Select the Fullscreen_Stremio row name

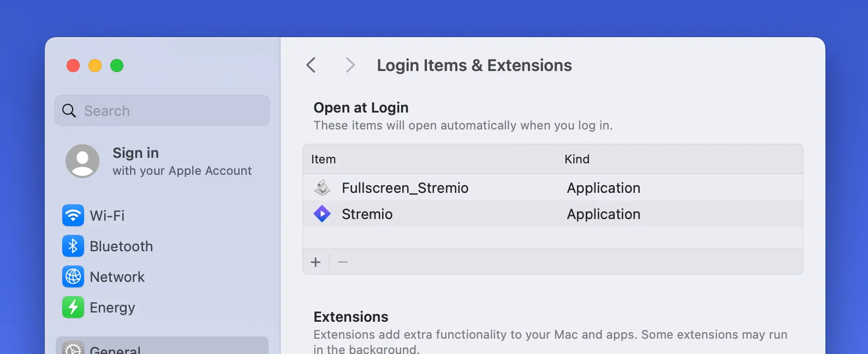(405, 188)
